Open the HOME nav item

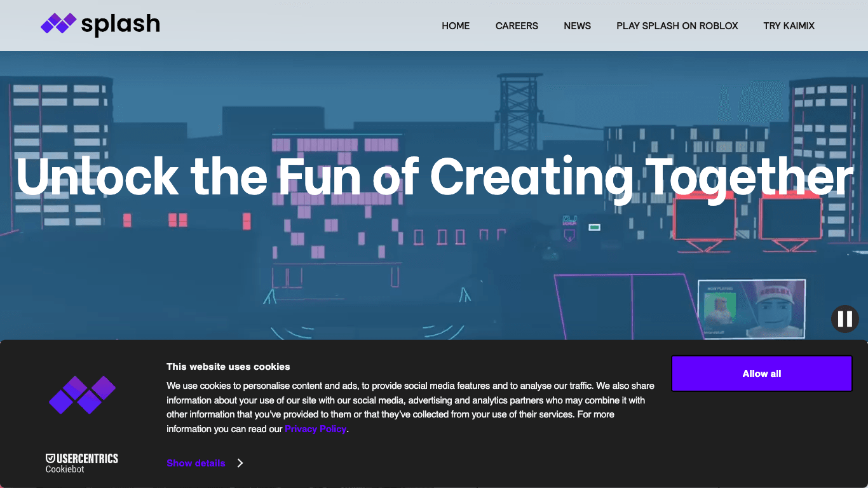point(456,26)
